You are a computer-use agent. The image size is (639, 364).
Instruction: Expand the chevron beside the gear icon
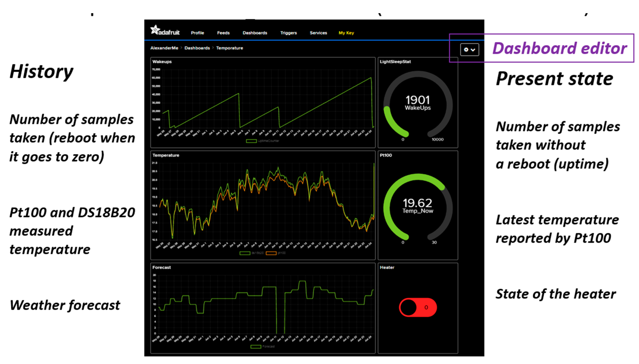tap(473, 50)
